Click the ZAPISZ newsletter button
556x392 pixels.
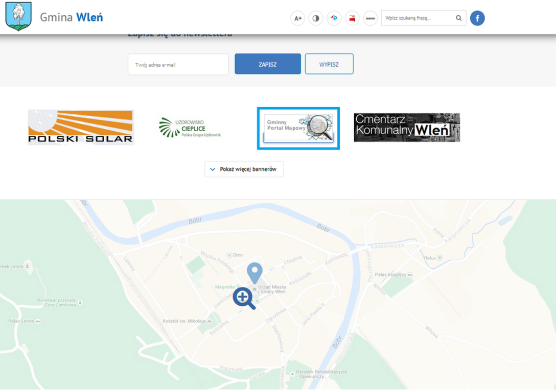pyautogui.click(x=268, y=64)
